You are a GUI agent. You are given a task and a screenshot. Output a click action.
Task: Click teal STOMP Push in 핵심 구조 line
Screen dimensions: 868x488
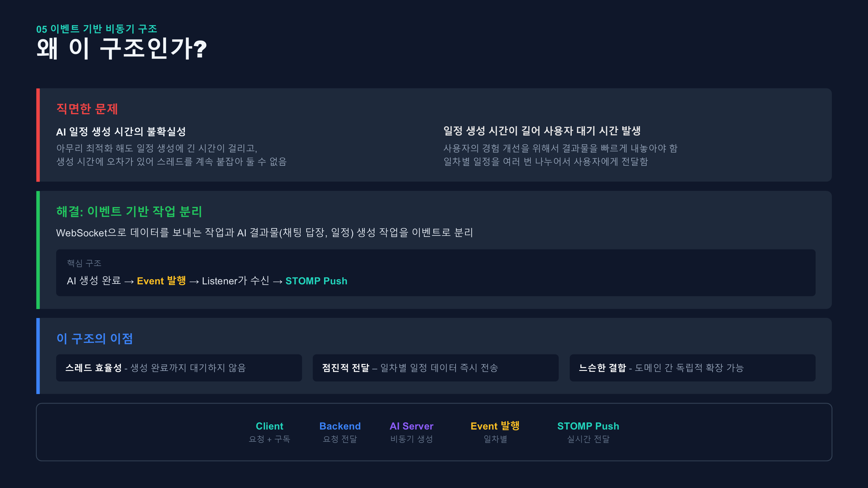(316, 281)
